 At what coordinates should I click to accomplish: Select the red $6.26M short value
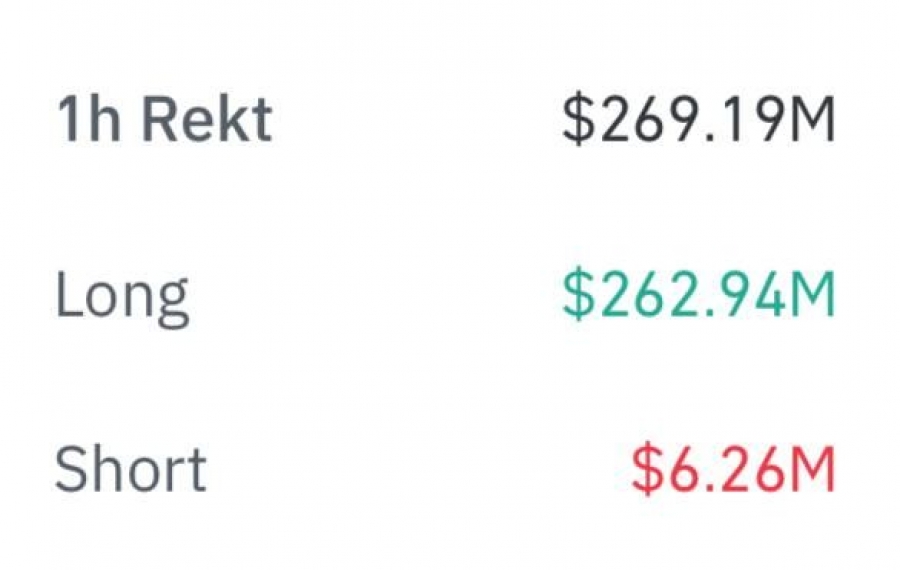733,469
